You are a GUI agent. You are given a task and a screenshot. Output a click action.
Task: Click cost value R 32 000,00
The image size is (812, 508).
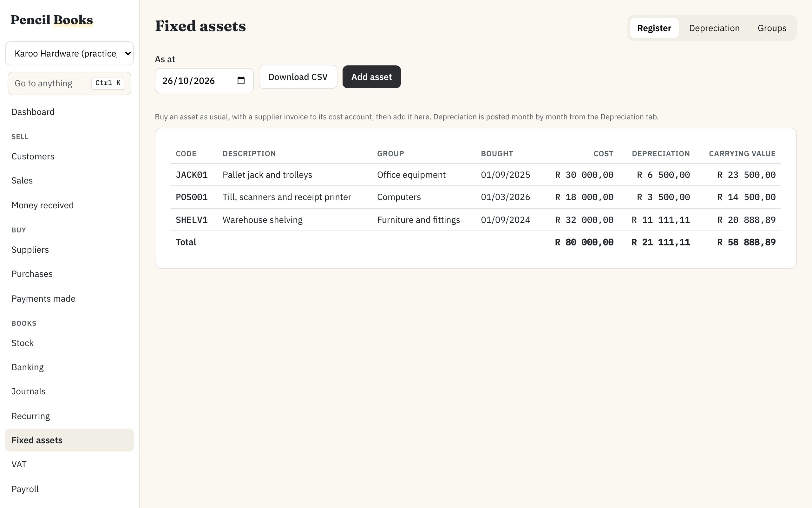tap(584, 220)
